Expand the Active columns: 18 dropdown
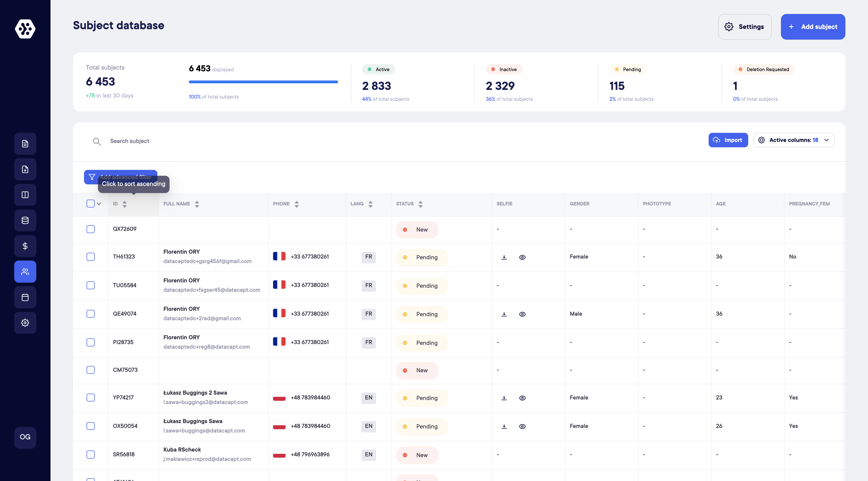 pos(794,140)
